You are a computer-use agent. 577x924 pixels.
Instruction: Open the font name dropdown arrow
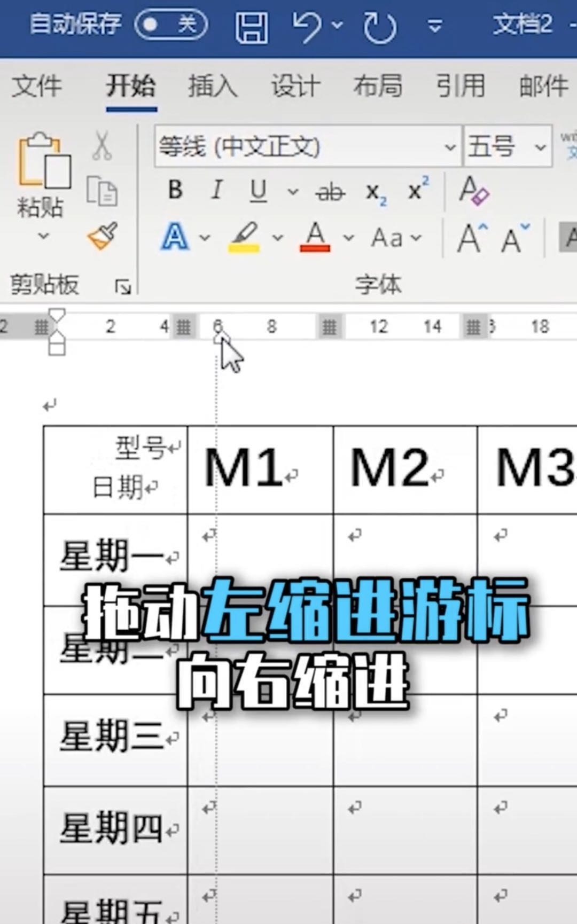(450, 147)
